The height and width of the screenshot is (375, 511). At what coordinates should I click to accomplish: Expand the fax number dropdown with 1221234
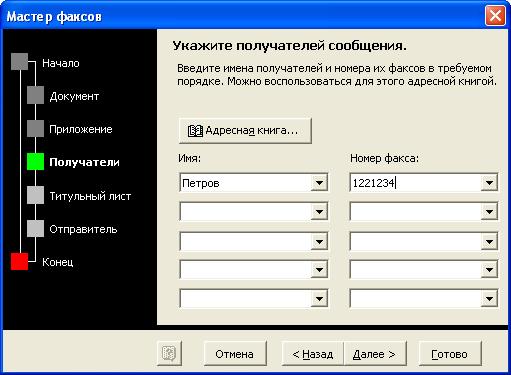click(x=489, y=182)
